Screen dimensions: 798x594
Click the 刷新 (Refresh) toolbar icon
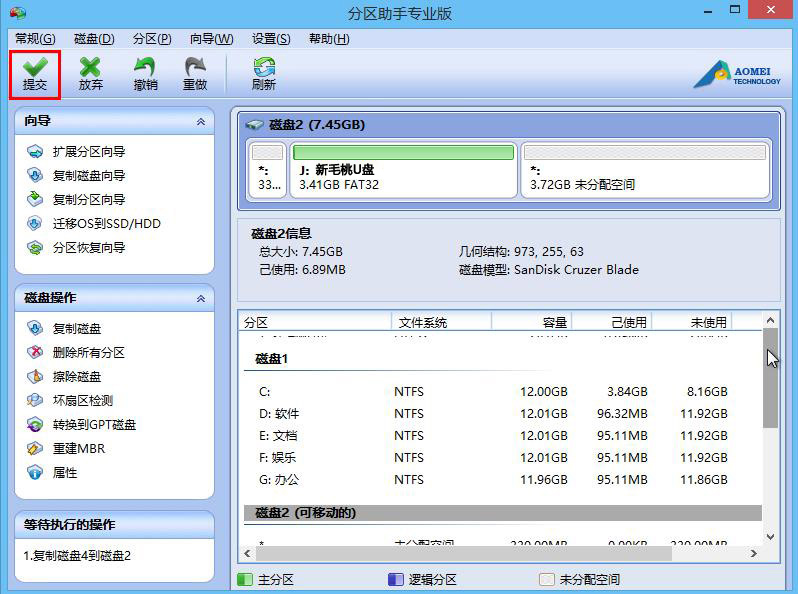[x=264, y=67]
